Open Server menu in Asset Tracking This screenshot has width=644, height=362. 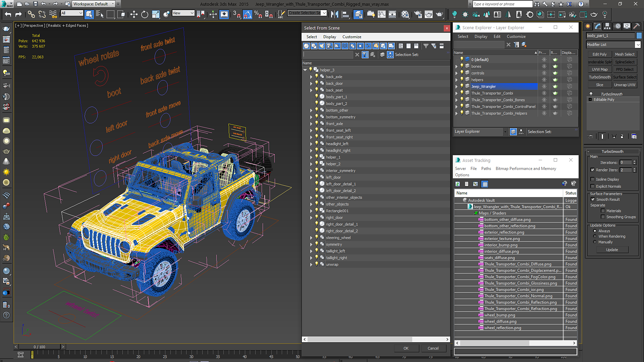[460, 169]
